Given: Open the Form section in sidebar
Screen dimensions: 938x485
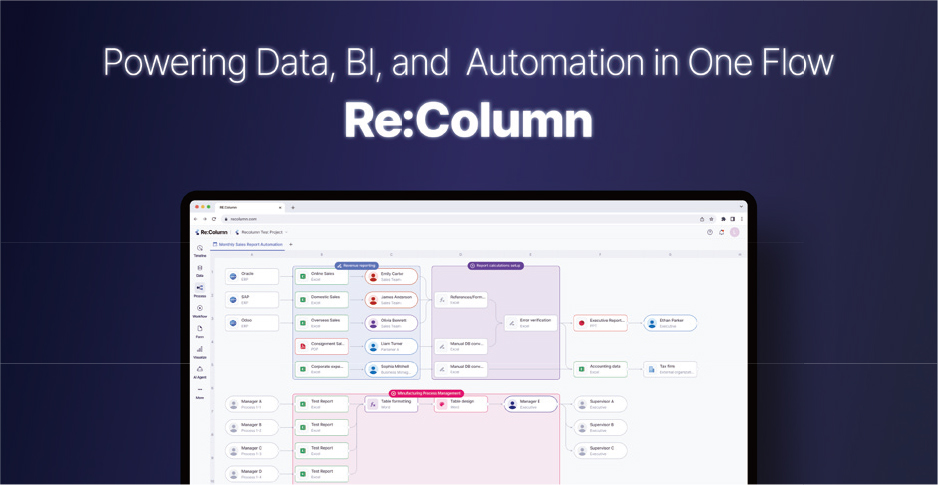Looking at the screenshot, I should (x=200, y=331).
